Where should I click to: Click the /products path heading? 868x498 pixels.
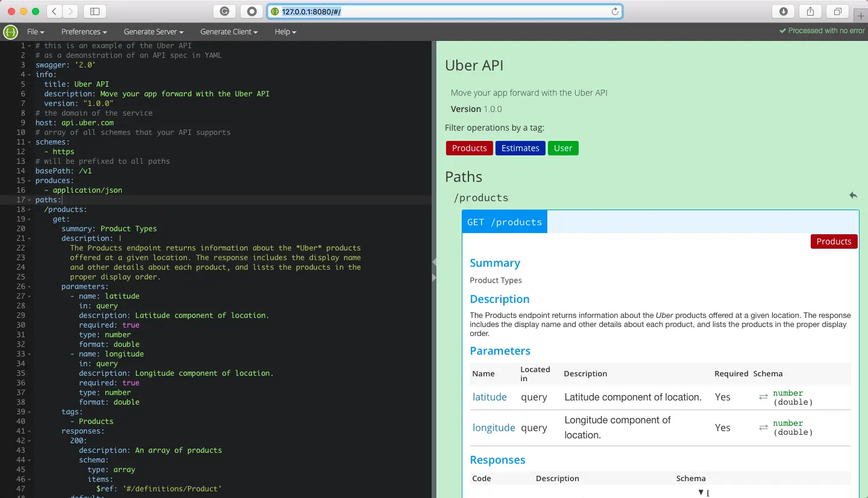481,198
